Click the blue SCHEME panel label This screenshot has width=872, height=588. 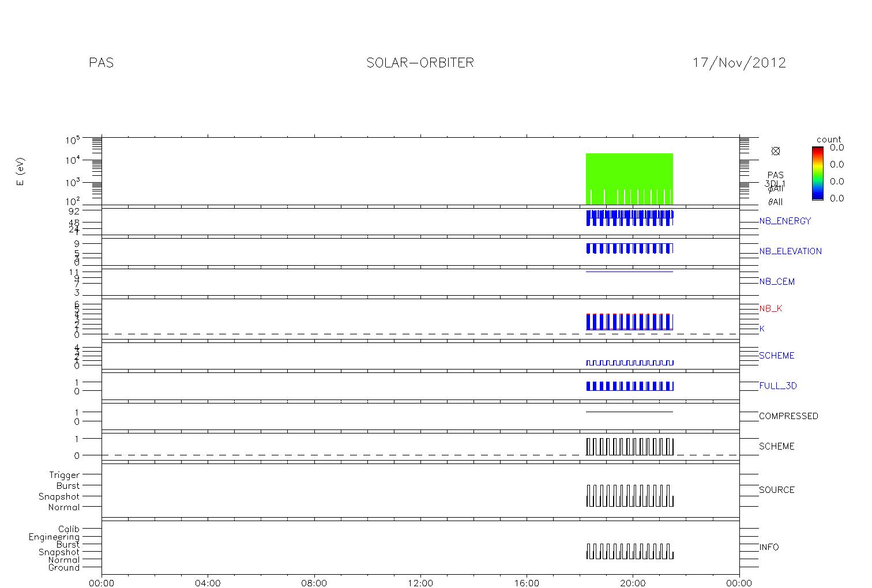777,356
